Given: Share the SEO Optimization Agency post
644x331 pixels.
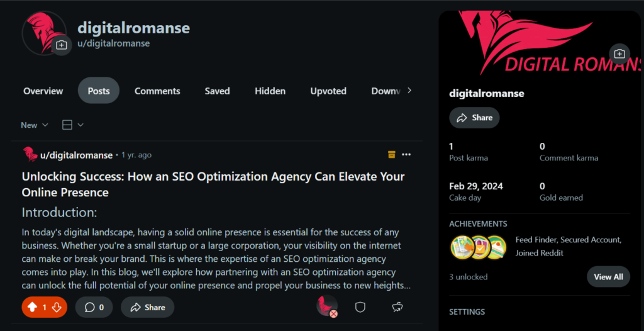Looking at the screenshot, I should coord(147,307).
